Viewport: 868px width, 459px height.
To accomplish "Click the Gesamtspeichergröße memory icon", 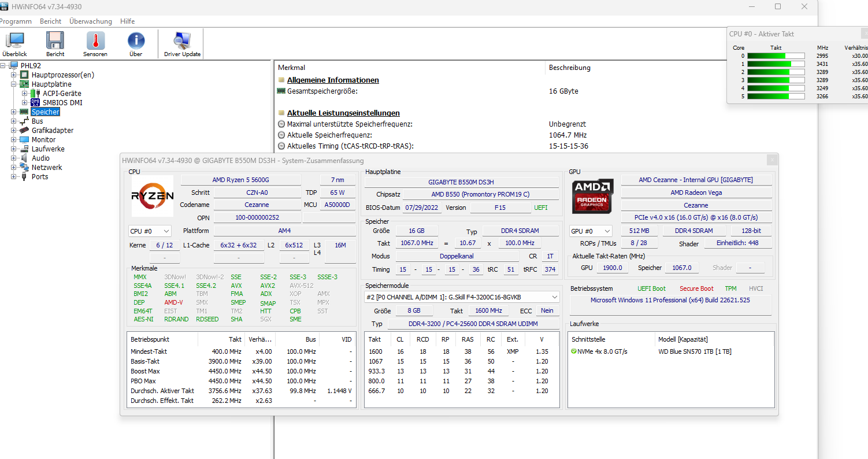I will pos(281,91).
